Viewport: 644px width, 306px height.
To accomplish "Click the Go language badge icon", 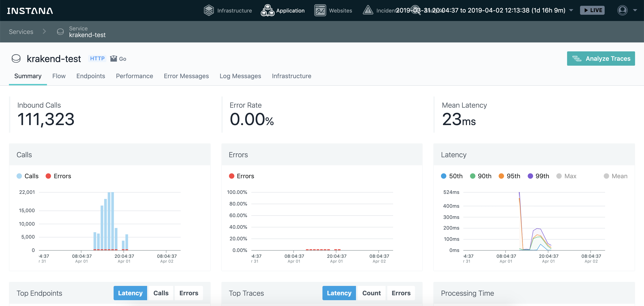I will (x=113, y=59).
